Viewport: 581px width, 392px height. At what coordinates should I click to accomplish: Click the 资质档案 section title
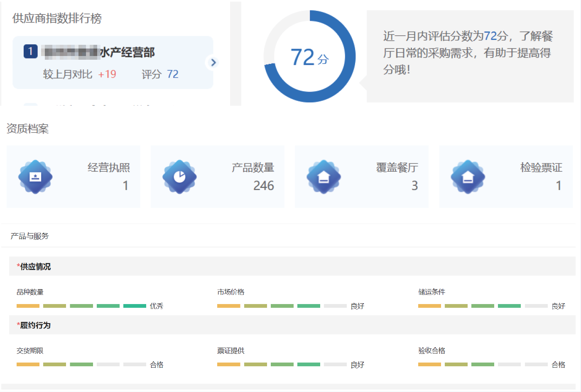click(27, 129)
